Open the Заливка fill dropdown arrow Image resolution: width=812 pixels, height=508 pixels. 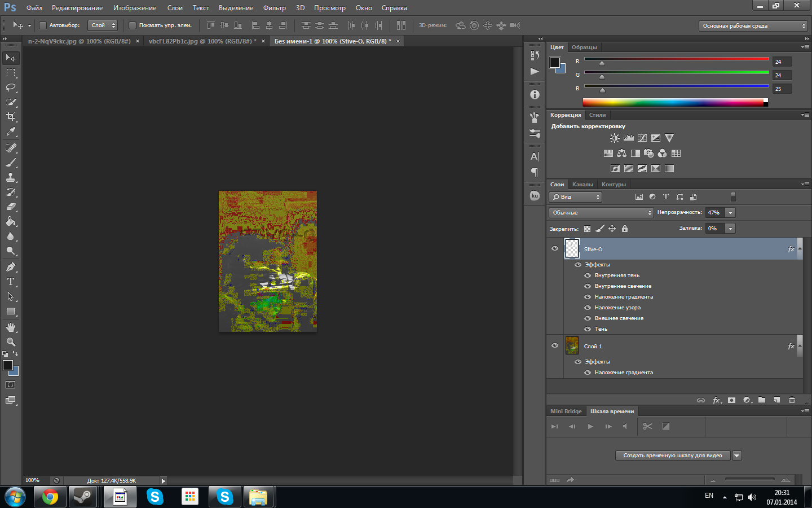(730, 229)
